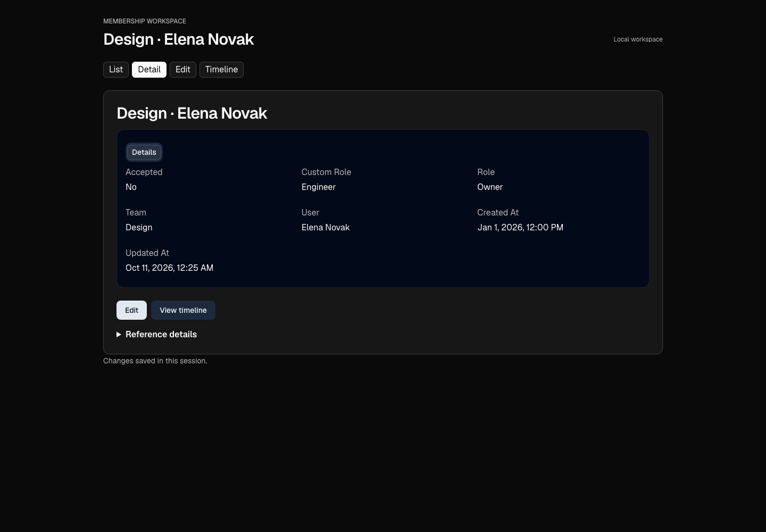Click the Updated At field label
Image resolution: width=766 pixels, height=532 pixels.
coord(147,253)
